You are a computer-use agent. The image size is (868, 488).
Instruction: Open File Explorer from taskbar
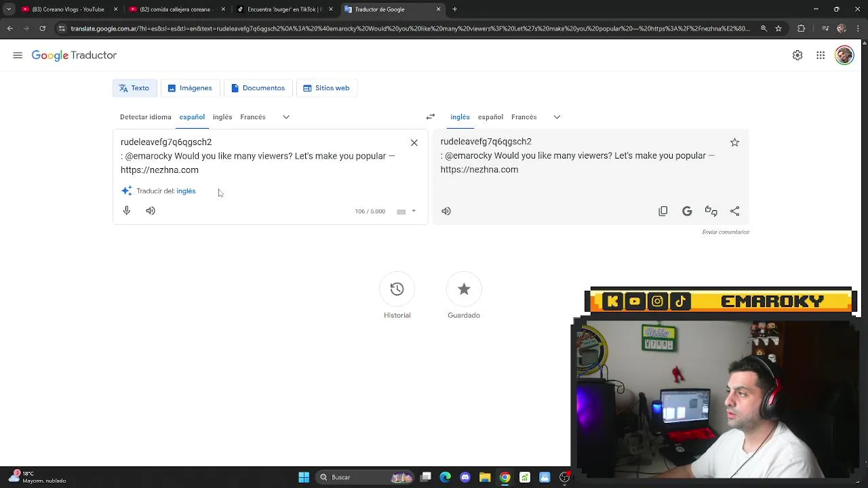pos(485,477)
